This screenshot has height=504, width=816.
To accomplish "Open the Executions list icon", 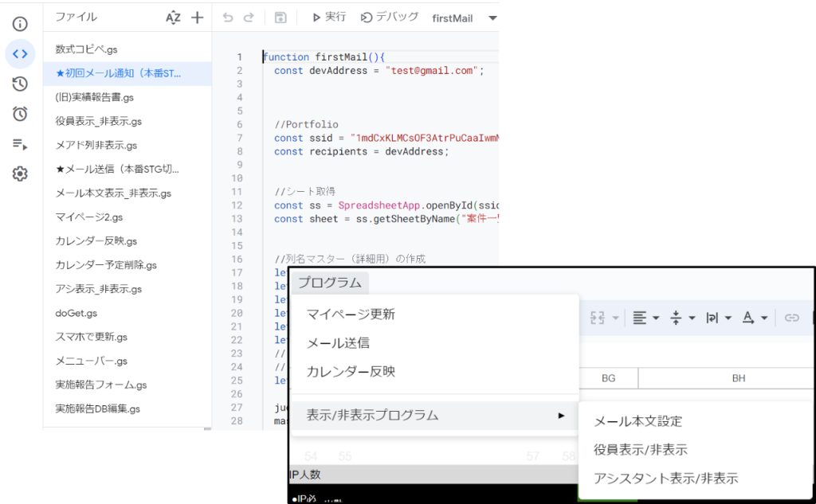I will tap(20, 144).
